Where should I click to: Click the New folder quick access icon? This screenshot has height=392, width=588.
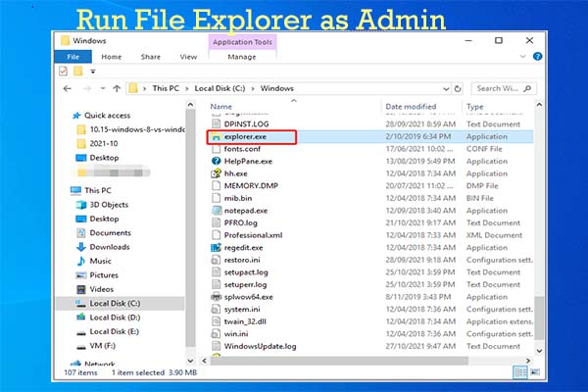point(78,71)
